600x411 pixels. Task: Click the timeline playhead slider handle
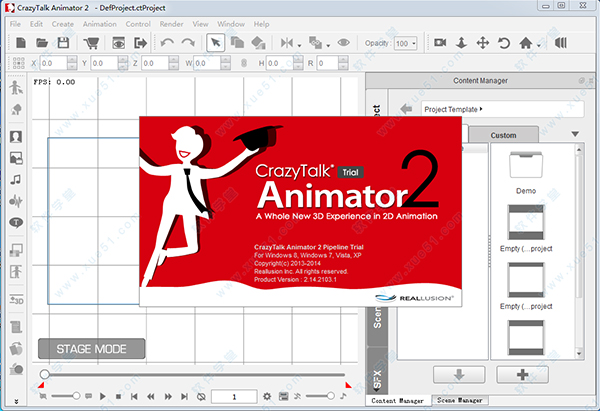point(44,374)
